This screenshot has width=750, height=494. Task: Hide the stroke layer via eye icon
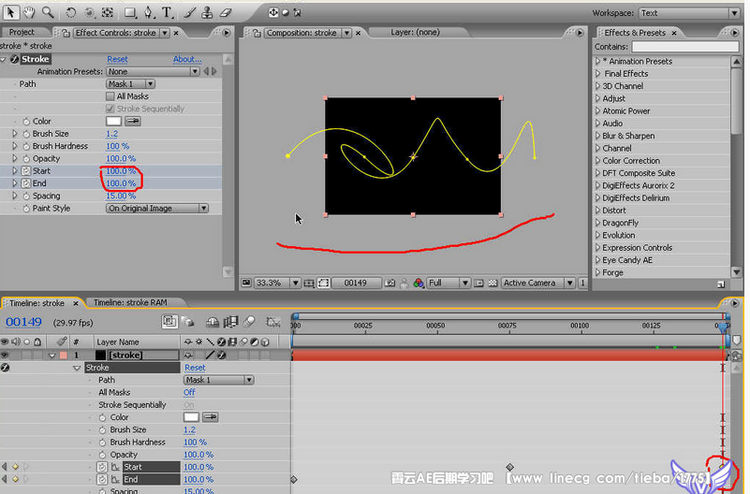(x=5, y=355)
